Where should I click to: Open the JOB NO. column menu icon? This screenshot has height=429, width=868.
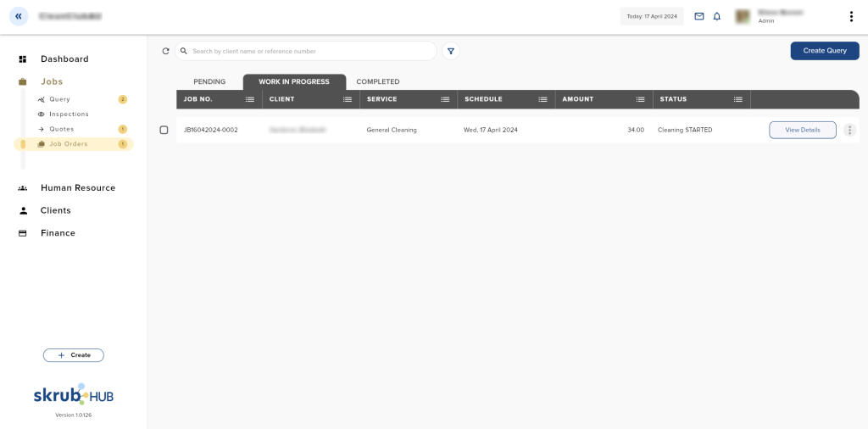pos(250,99)
